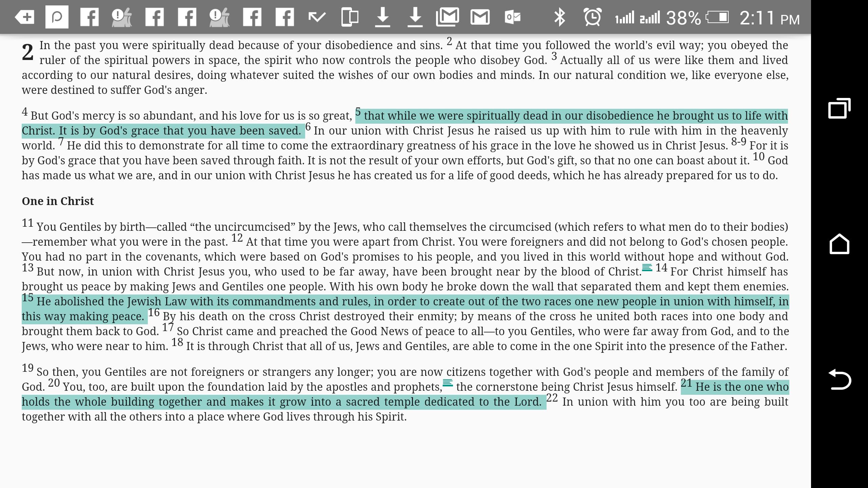Screen dimensions: 868x488
Task: Tap verse number 13 before "But now, in union"
Action: pos(28,268)
